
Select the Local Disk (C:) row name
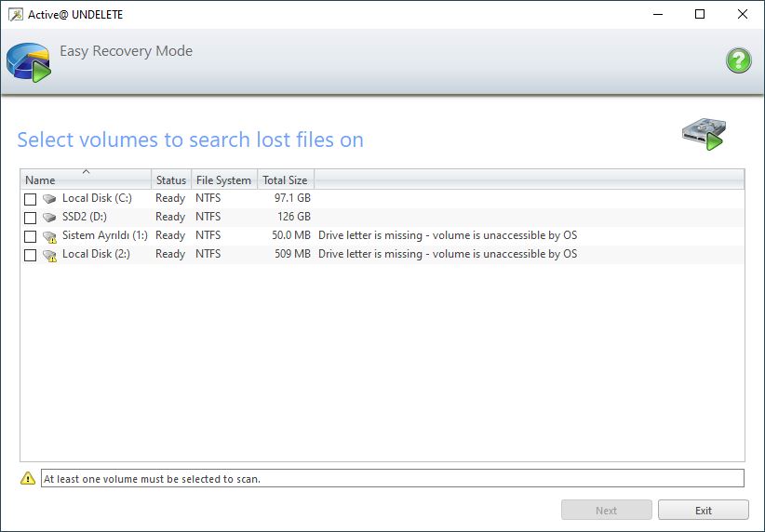tap(97, 198)
